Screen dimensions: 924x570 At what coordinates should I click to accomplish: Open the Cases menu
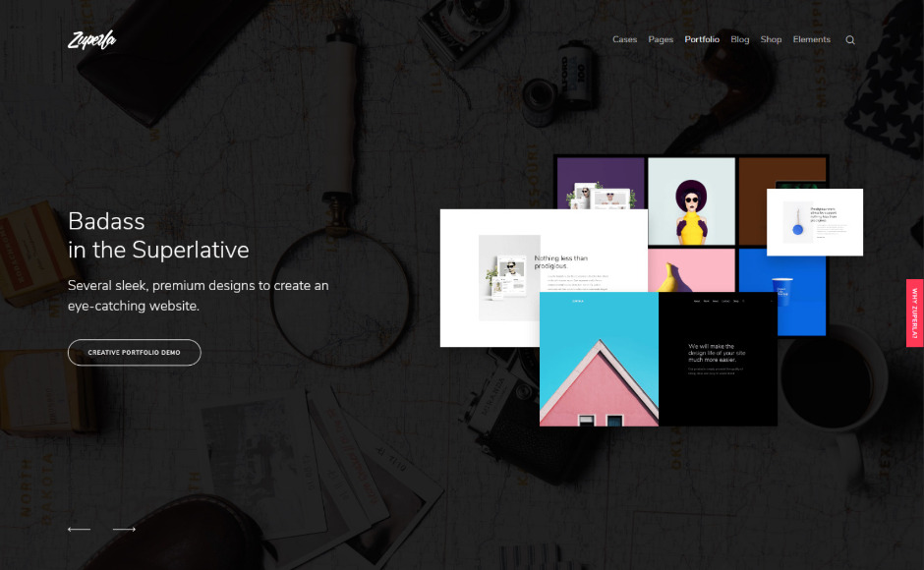pos(624,39)
